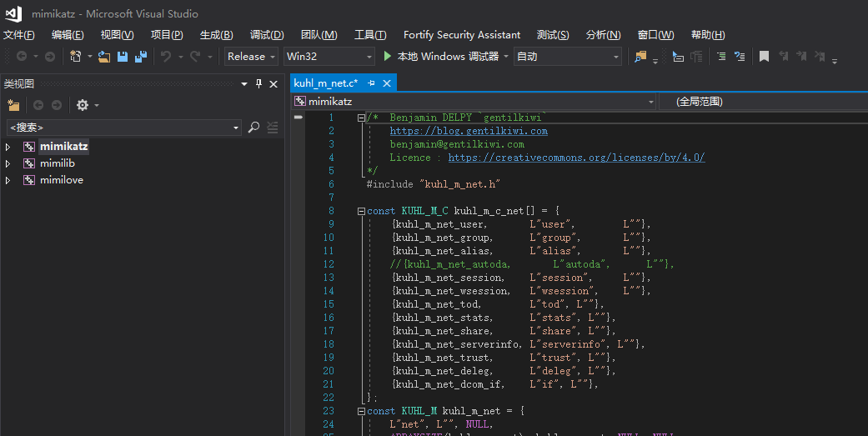Image resolution: width=868 pixels, height=436 pixels.
Task: Click the New Project toolbar icon
Action: (x=75, y=56)
